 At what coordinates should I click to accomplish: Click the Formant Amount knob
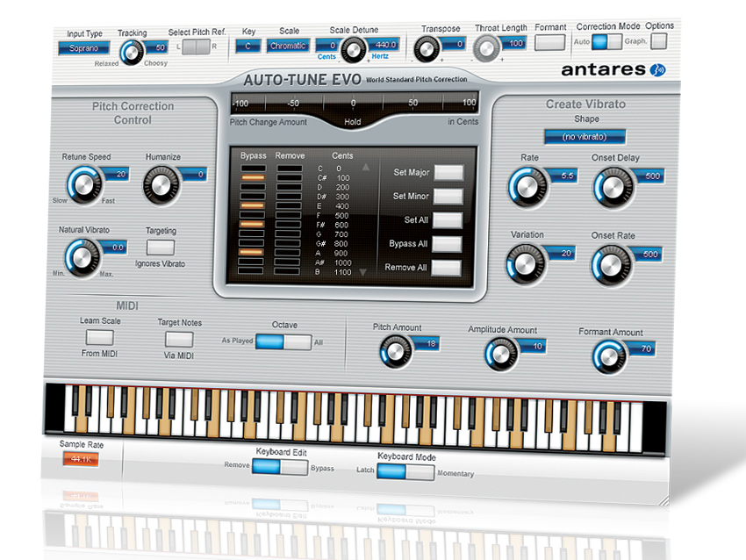point(608,356)
